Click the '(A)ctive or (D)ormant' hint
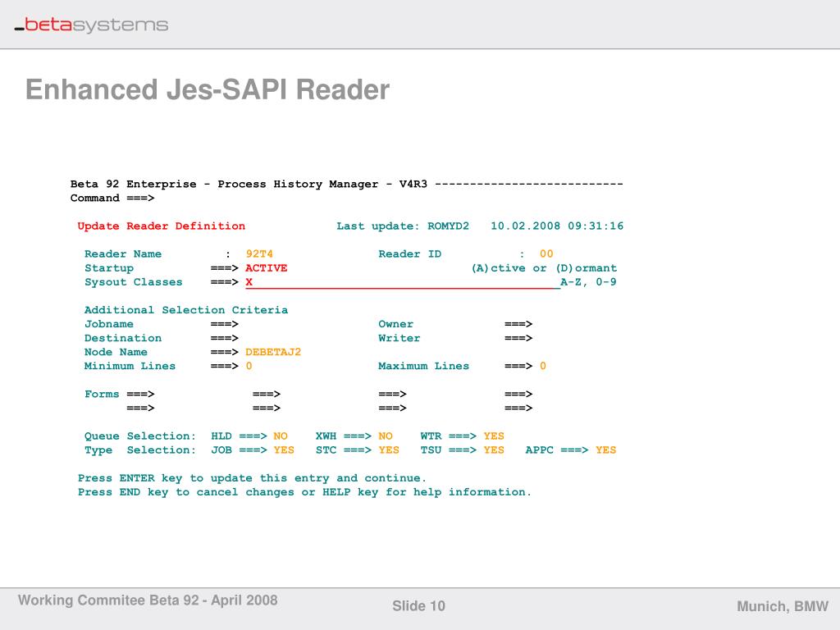840x630 pixels. 544,268
